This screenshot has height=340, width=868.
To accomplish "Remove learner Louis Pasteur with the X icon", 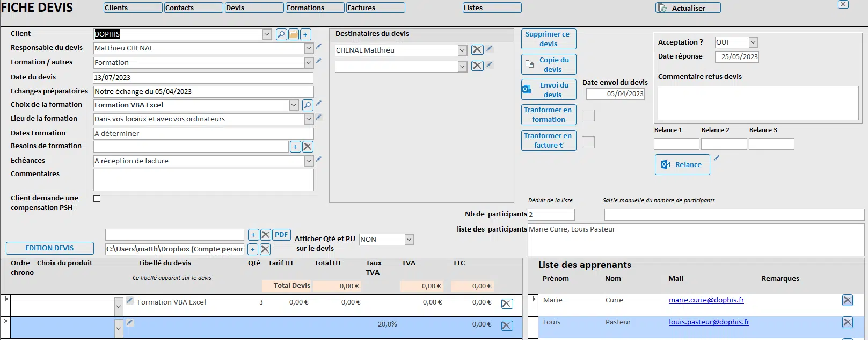I will [848, 323].
